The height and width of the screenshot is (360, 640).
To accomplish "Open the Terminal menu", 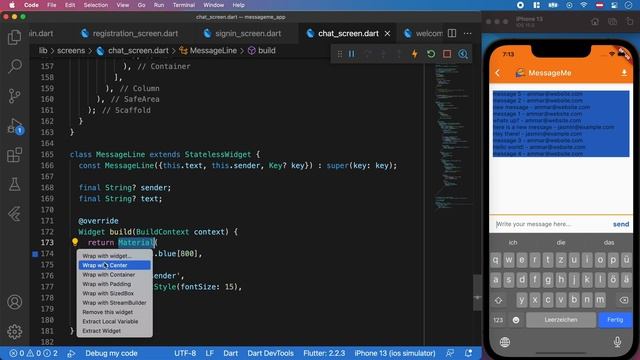I will pyautogui.click(x=183, y=5).
